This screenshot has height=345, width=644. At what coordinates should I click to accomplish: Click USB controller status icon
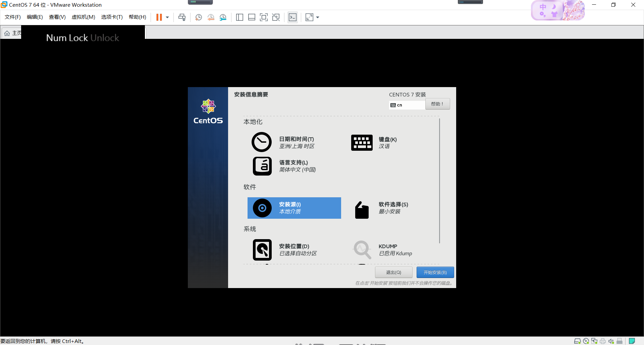pyautogui.click(x=620, y=341)
